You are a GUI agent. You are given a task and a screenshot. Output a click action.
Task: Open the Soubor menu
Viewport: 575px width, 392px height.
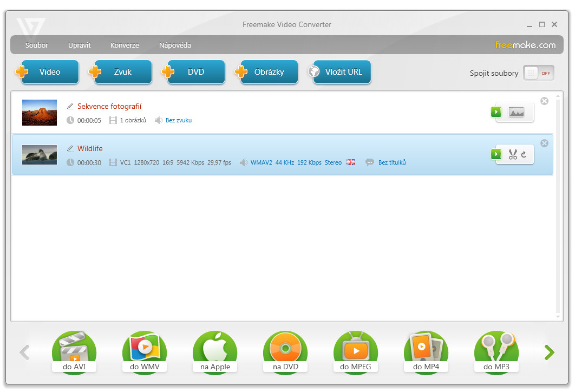[36, 45]
